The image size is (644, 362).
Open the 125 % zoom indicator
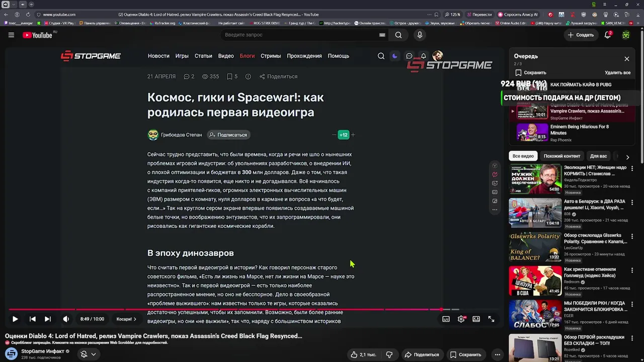point(452,15)
